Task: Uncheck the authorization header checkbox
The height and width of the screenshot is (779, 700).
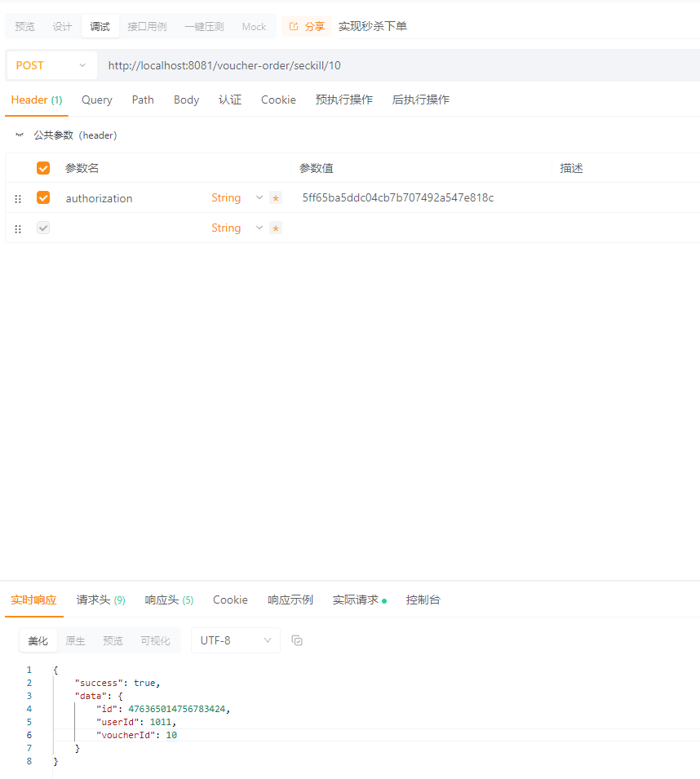Action: (43, 197)
